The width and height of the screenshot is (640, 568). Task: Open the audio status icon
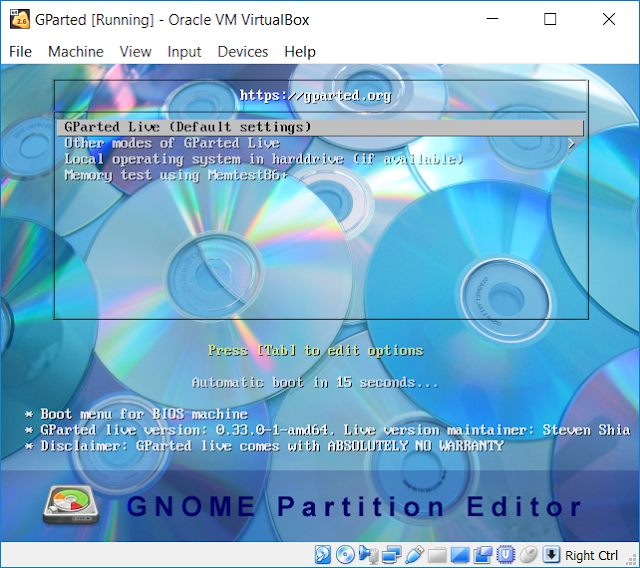(x=369, y=555)
